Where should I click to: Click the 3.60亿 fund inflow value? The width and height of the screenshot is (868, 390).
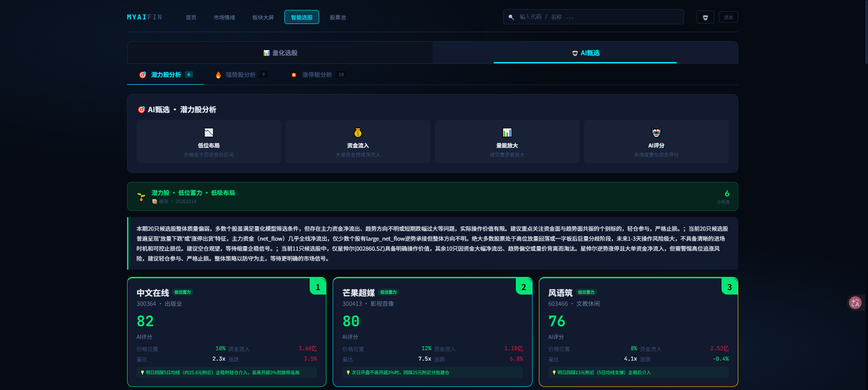307,348
